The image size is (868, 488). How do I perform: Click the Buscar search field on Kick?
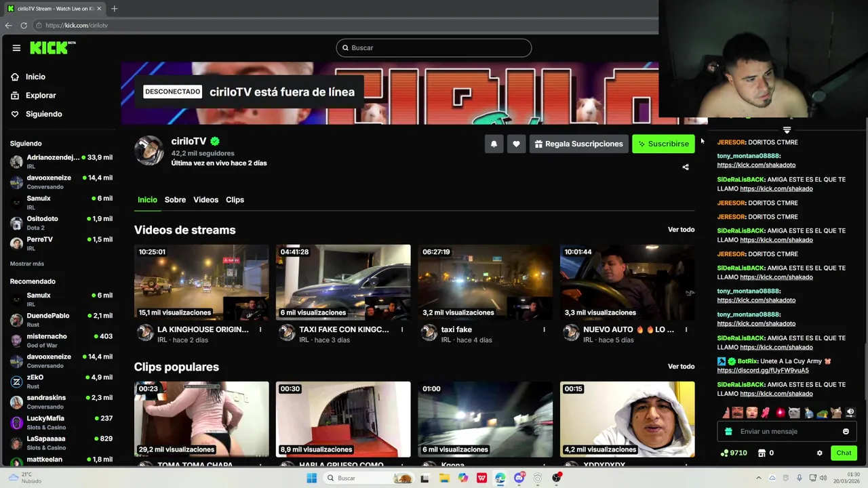tap(433, 47)
